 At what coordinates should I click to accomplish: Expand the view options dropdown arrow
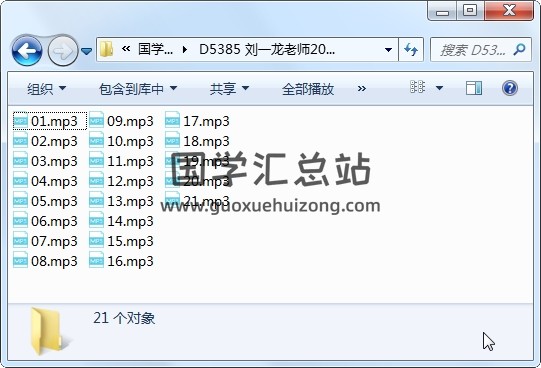tap(439, 88)
